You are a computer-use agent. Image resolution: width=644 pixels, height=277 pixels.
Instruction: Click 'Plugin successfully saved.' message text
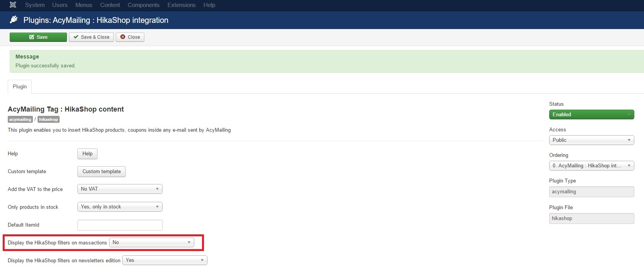(45, 66)
